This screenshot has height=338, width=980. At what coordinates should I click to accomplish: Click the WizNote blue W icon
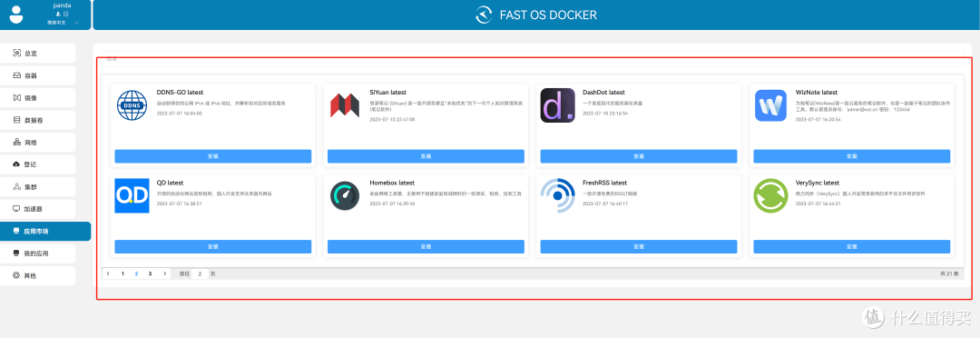[770, 105]
